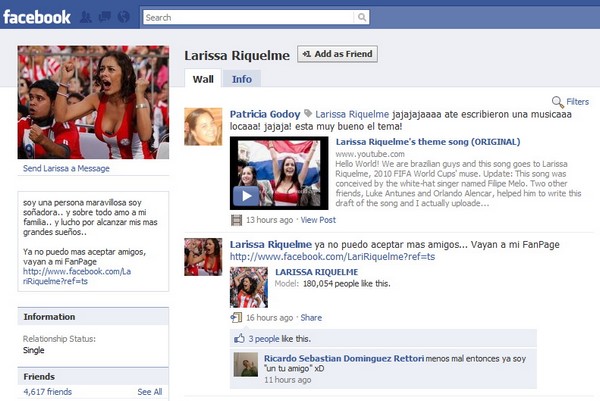
Task: Open messages icon in top bar
Action: pos(105,17)
